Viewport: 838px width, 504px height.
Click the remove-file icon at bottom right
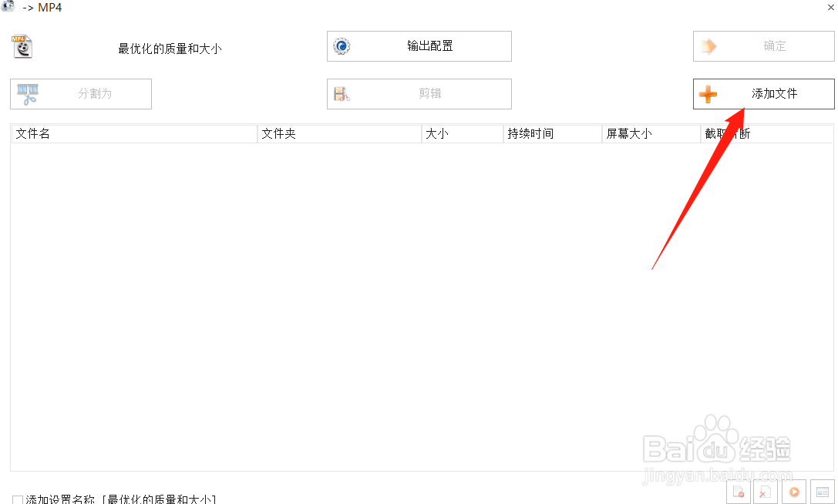(738, 492)
